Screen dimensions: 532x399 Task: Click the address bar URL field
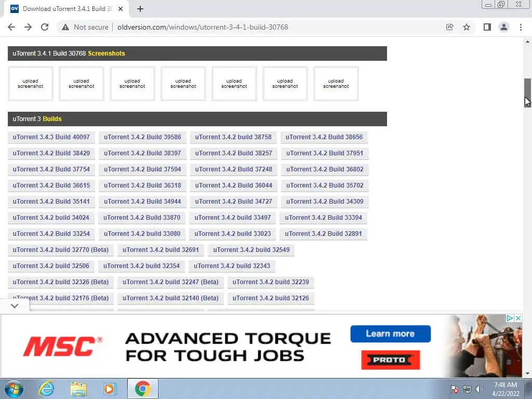pyautogui.click(x=203, y=27)
